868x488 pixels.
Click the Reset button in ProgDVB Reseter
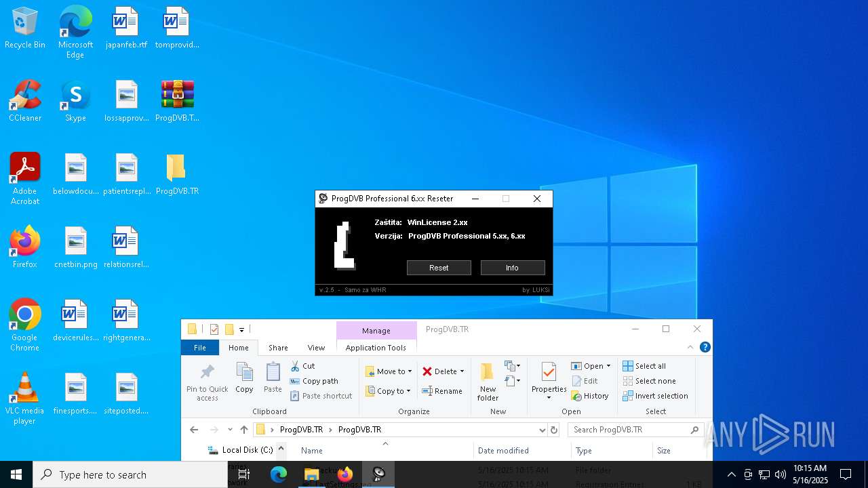click(x=439, y=268)
